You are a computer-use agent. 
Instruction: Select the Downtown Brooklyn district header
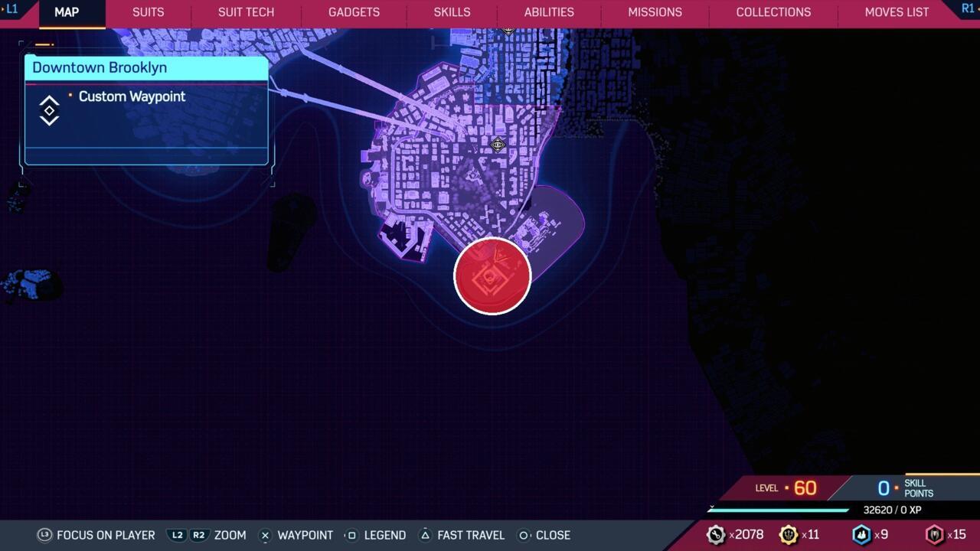pos(146,67)
